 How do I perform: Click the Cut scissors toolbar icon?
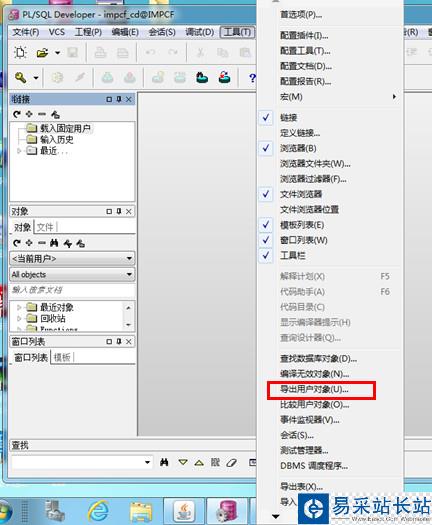pyautogui.click(x=201, y=53)
